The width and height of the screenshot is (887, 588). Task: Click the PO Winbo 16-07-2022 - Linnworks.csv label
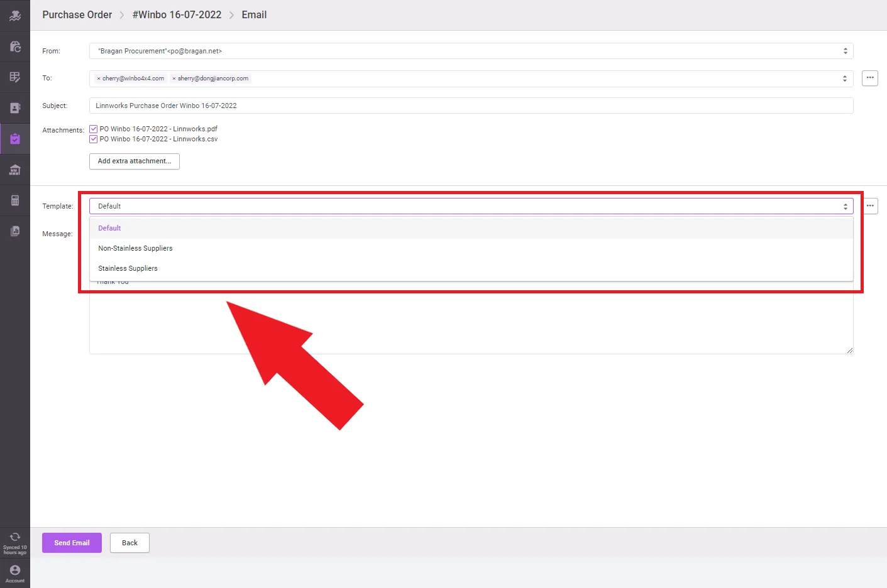158,139
